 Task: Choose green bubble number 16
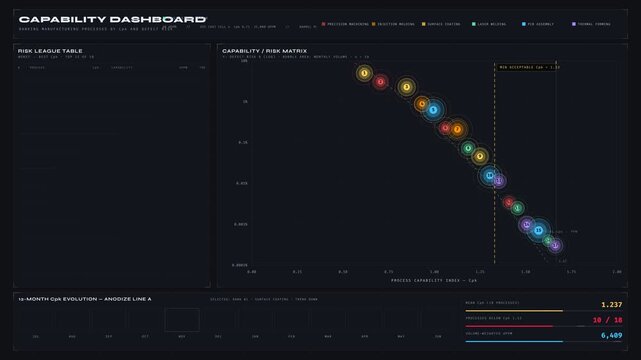[x=549, y=240]
